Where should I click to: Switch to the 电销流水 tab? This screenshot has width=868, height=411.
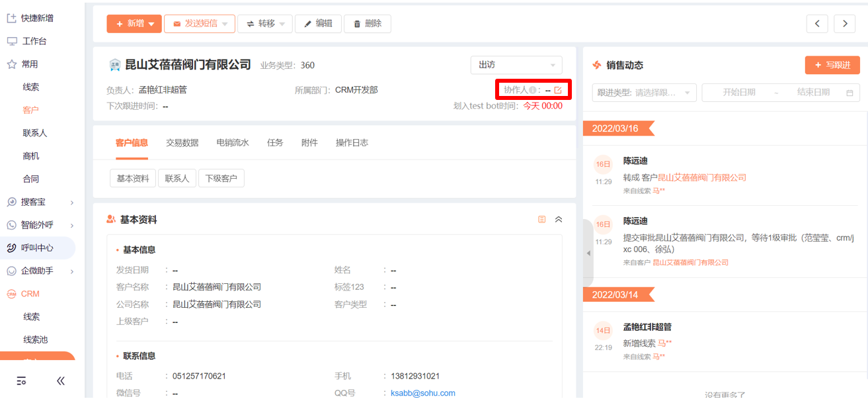click(233, 142)
